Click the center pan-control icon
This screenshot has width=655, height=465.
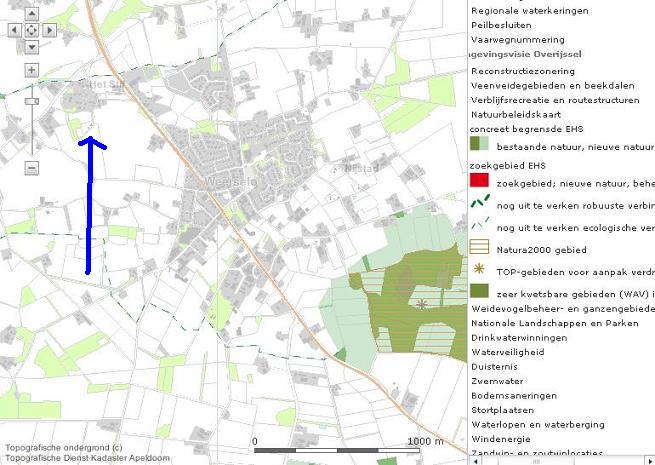pyautogui.click(x=32, y=31)
